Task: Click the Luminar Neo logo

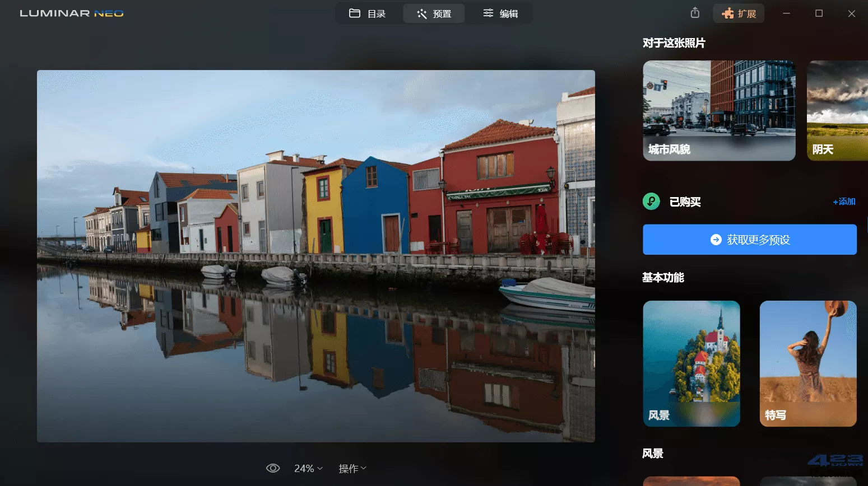Action: [x=71, y=13]
